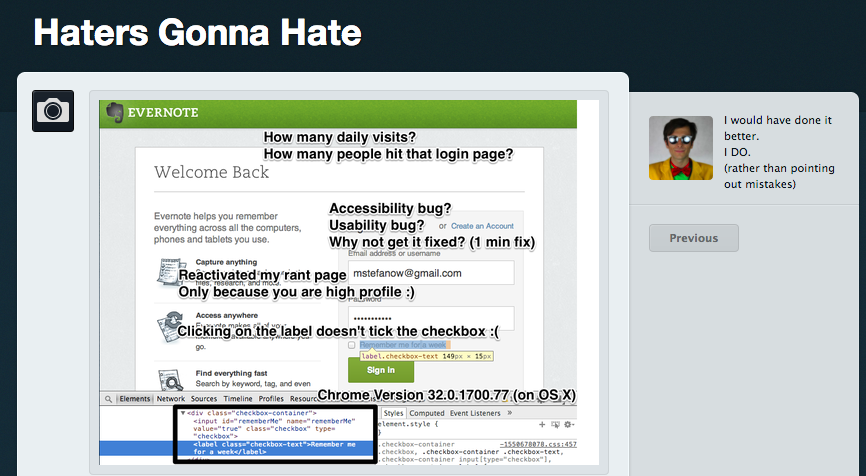Open the Profiles tab in DevTools
This screenshot has width=866, height=476.
click(x=271, y=399)
